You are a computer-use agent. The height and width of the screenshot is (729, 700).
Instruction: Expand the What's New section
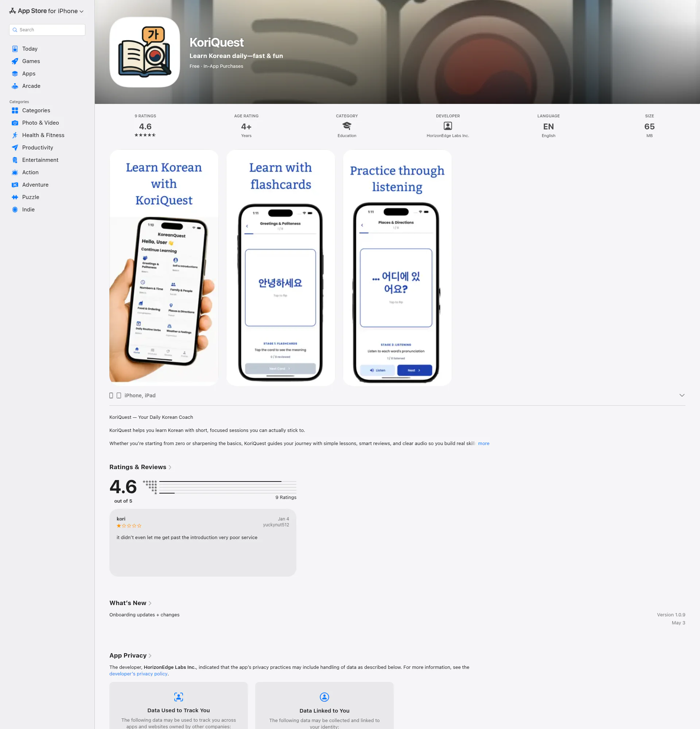click(130, 603)
